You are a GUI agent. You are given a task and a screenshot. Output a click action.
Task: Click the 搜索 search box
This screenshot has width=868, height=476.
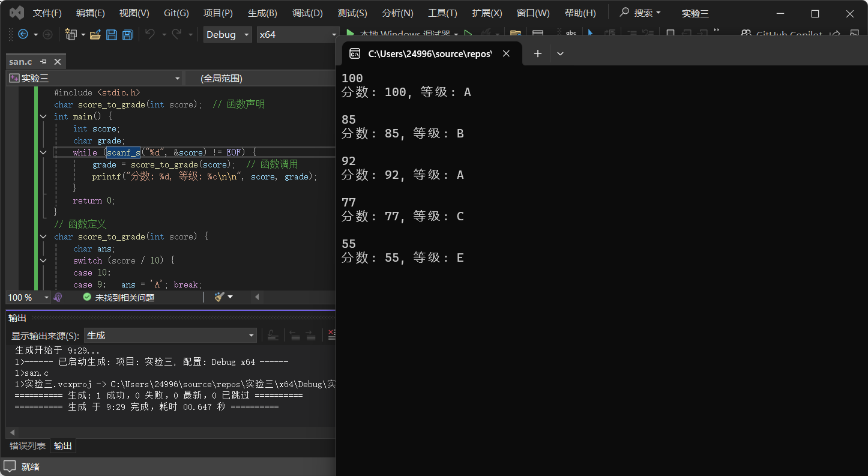640,13
